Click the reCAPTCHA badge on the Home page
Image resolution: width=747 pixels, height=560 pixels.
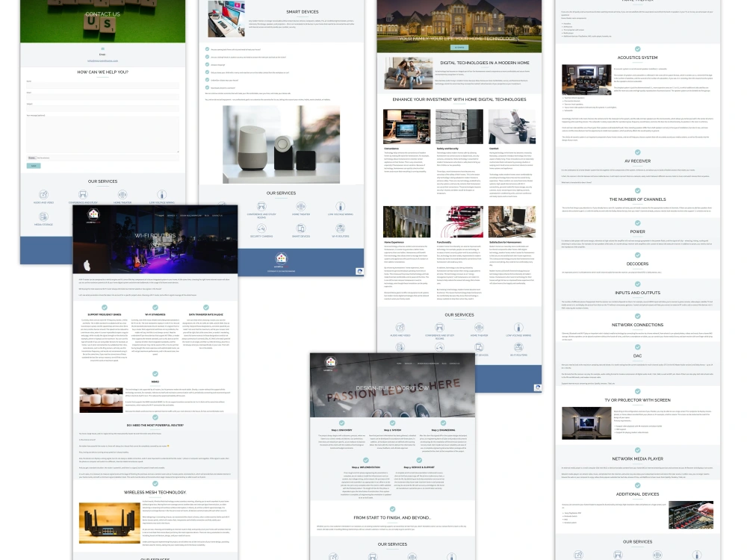pyautogui.click(x=538, y=388)
